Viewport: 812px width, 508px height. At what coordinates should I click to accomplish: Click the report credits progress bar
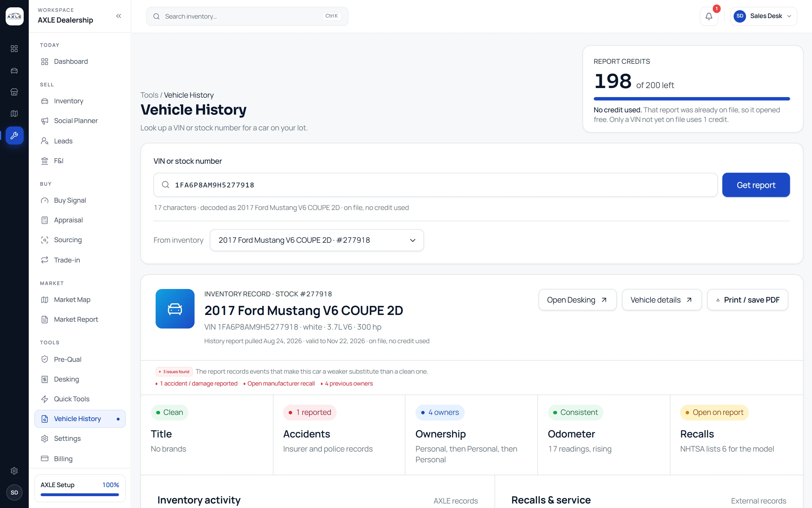click(692, 99)
